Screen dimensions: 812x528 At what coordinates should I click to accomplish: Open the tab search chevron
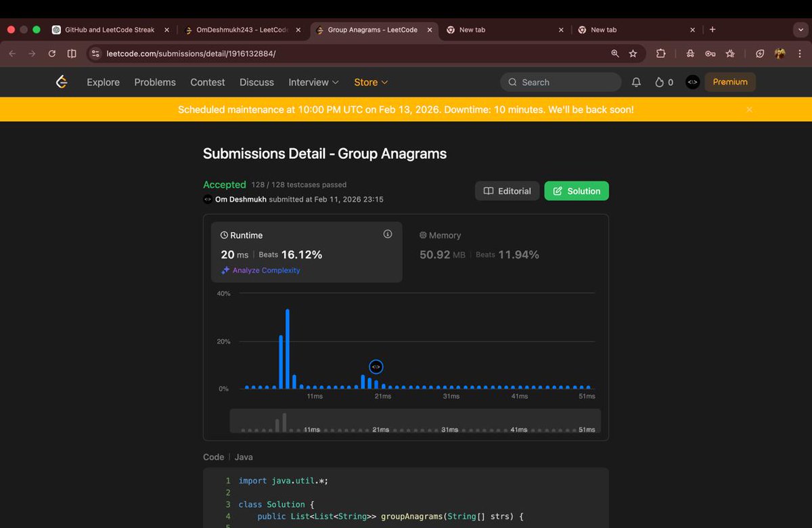(x=800, y=30)
